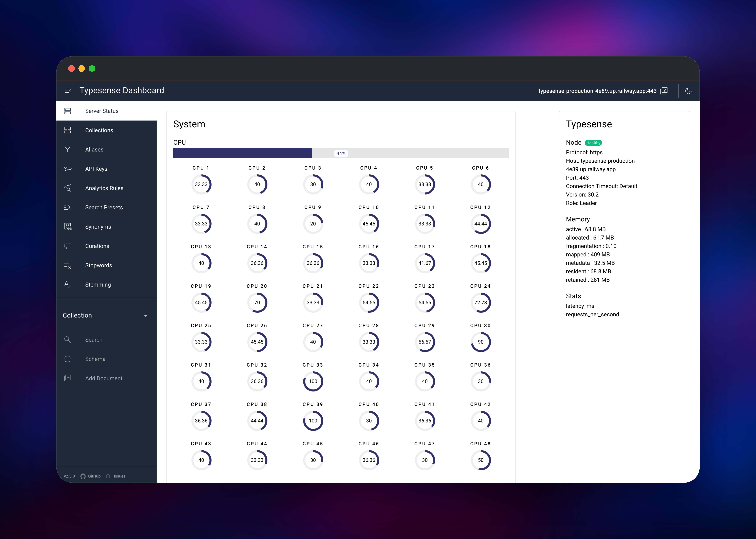Click the GitHub logo in footer
Screen dimensions: 756x539
click(x=83, y=476)
